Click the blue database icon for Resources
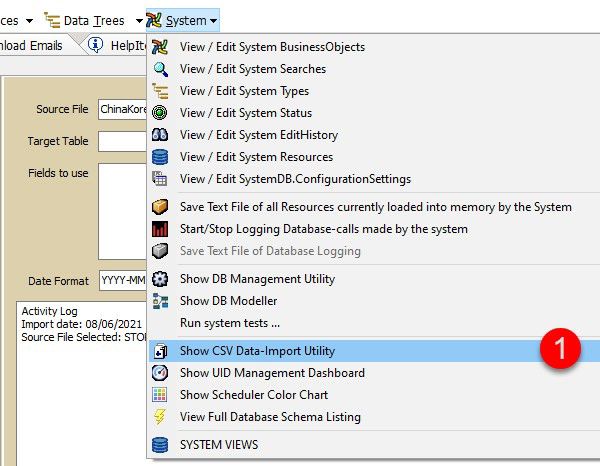The width and height of the screenshot is (600, 466). [x=160, y=157]
